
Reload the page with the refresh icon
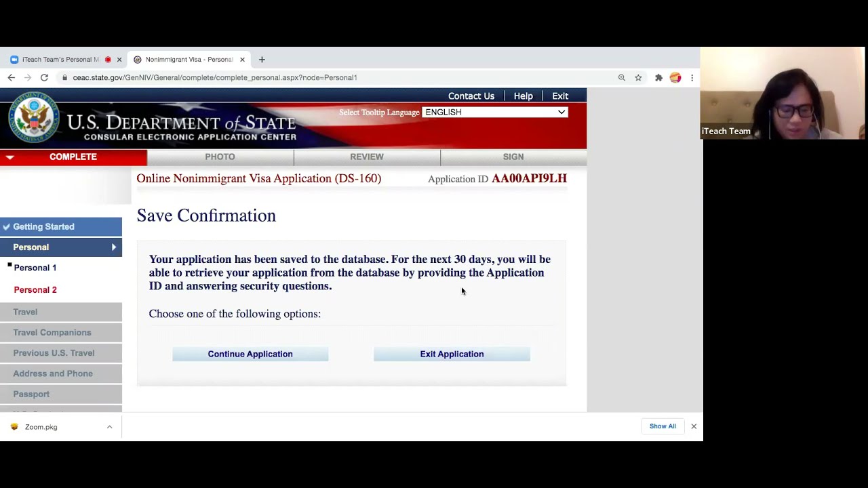click(x=44, y=77)
